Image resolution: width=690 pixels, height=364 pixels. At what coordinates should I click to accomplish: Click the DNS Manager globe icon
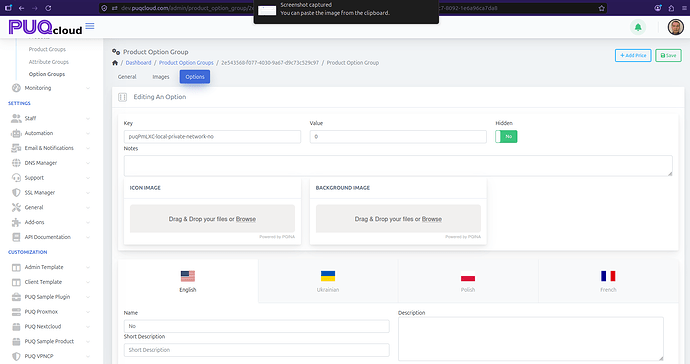(16, 163)
